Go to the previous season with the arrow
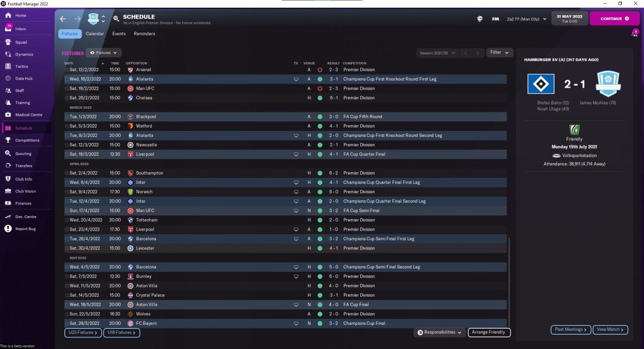 pos(466,53)
